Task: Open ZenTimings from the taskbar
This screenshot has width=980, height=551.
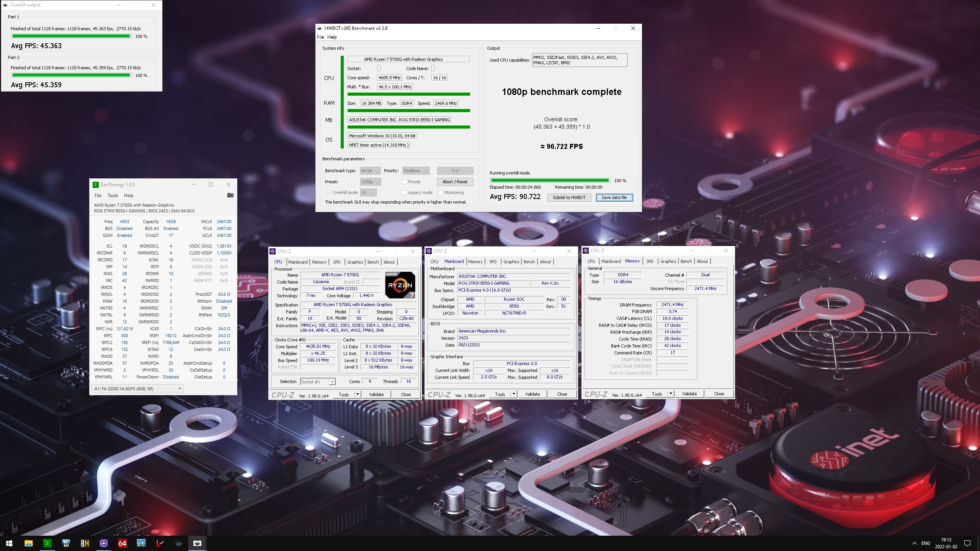Action: (47, 543)
